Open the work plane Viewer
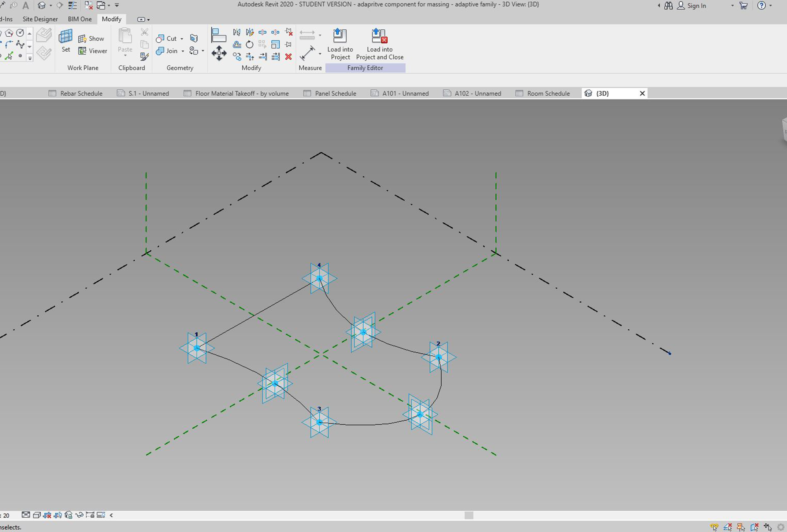787x532 pixels. pyautogui.click(x=92, y=51)
